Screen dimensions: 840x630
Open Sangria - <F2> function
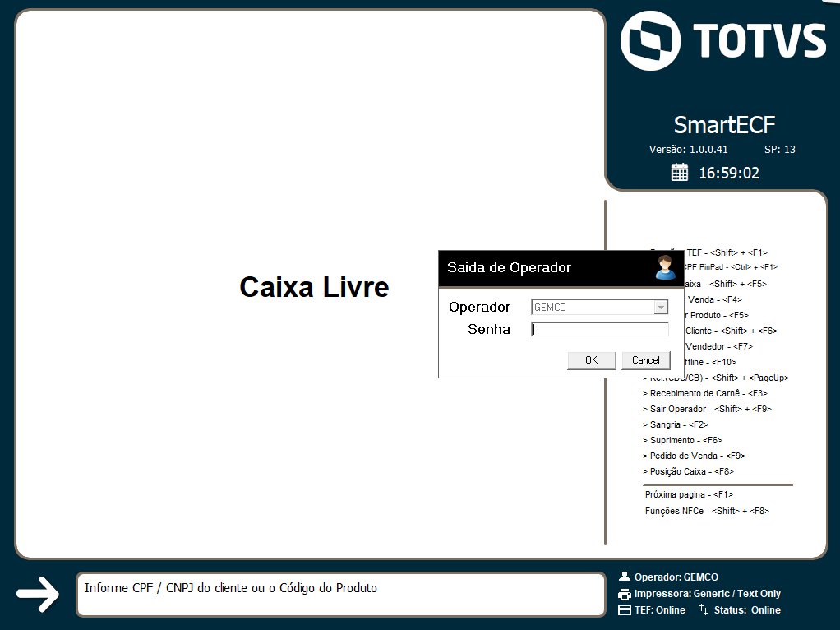(x=676, y=424)
